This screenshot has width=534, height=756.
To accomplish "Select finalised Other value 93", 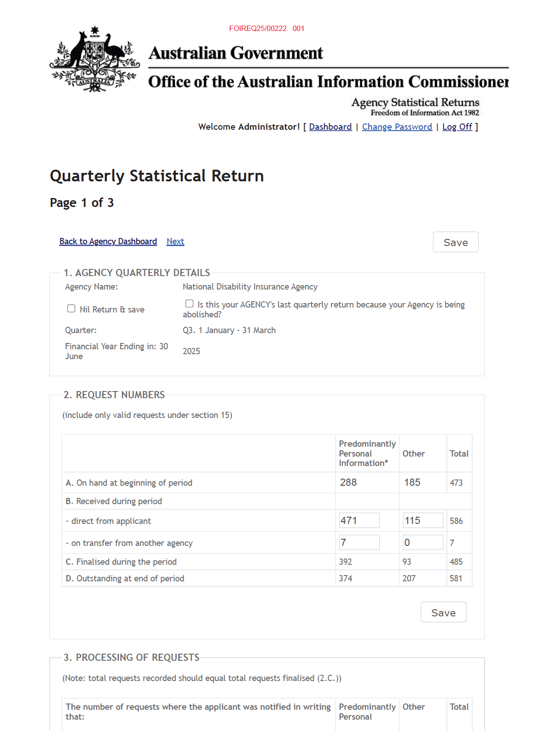I will 407,562.
